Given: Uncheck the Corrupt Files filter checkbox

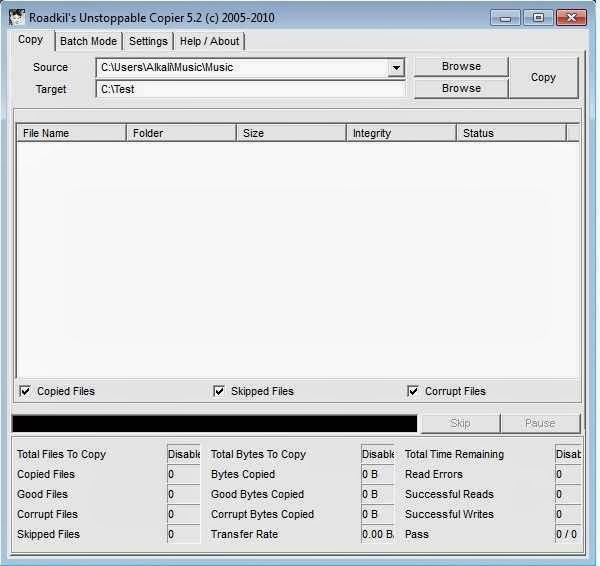Looking at the screenshot, I should (413, 391).
